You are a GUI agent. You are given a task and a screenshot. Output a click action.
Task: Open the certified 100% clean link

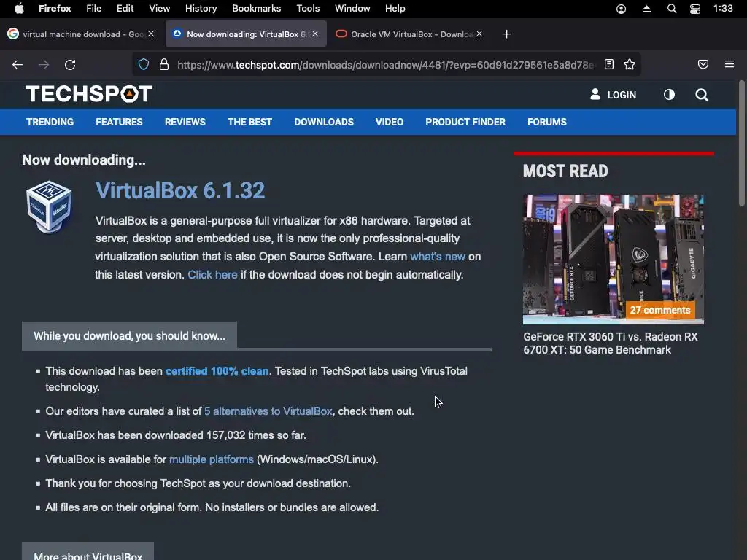[x=217, y=371]
